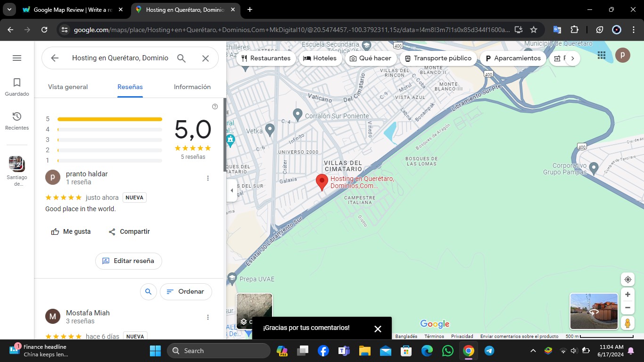Open WhatsApp from taskbar
The height and width of the screenshot is (362, 644).
448,351
